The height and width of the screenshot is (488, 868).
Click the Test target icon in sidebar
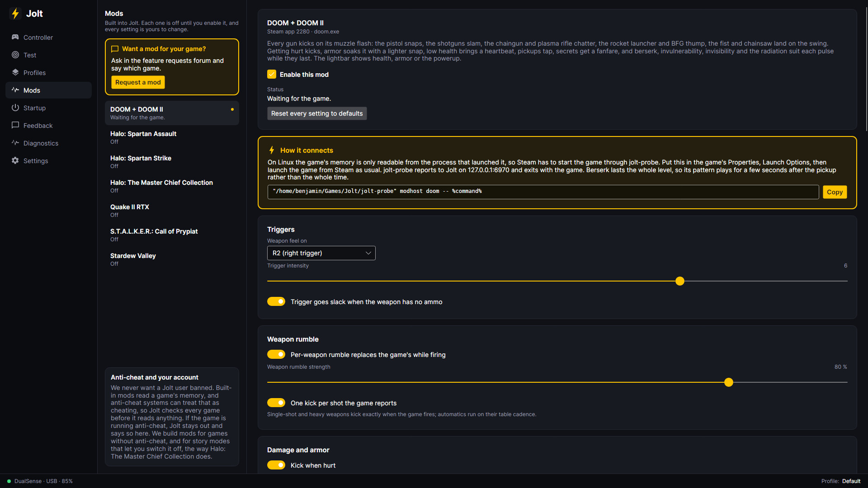[x=15, y=55]
